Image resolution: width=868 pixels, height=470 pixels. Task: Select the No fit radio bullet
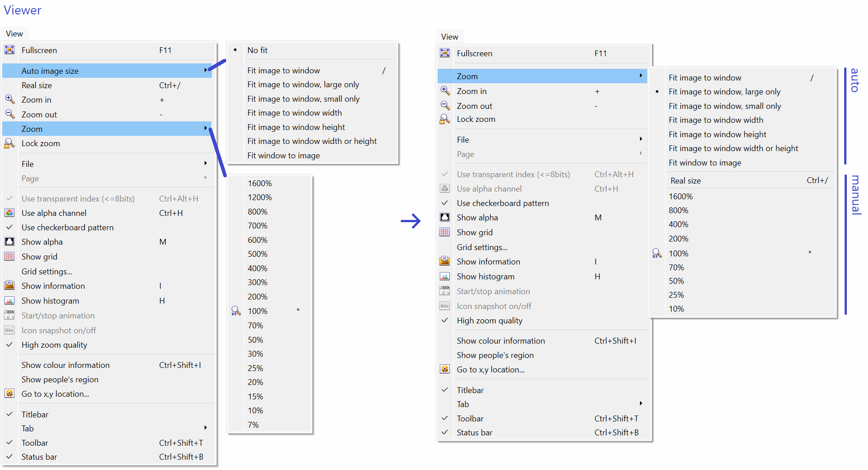235,50
